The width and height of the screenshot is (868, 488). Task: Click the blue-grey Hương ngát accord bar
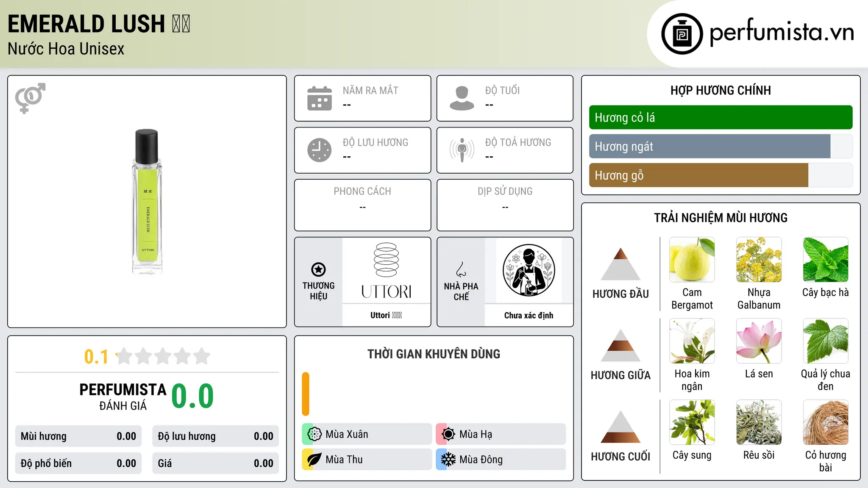(709, 146)
